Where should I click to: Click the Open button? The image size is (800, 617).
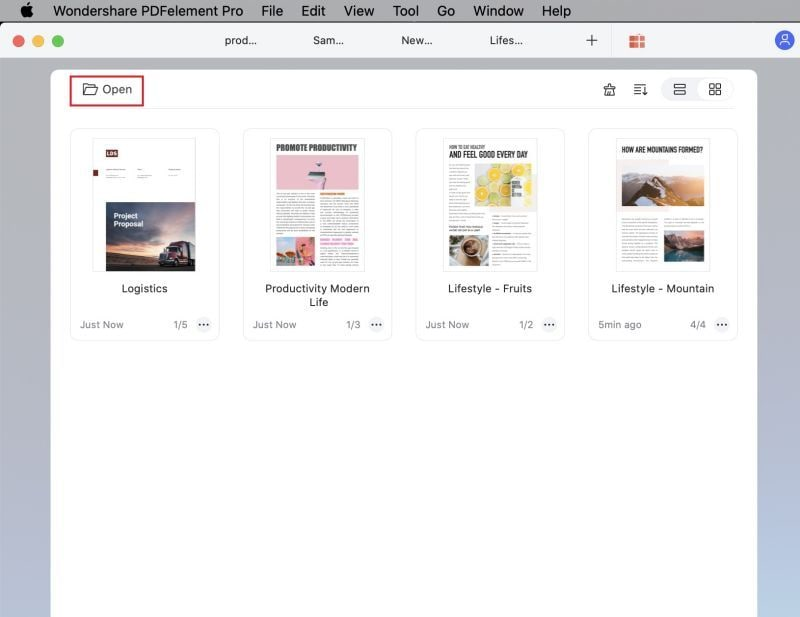[106, 89]
